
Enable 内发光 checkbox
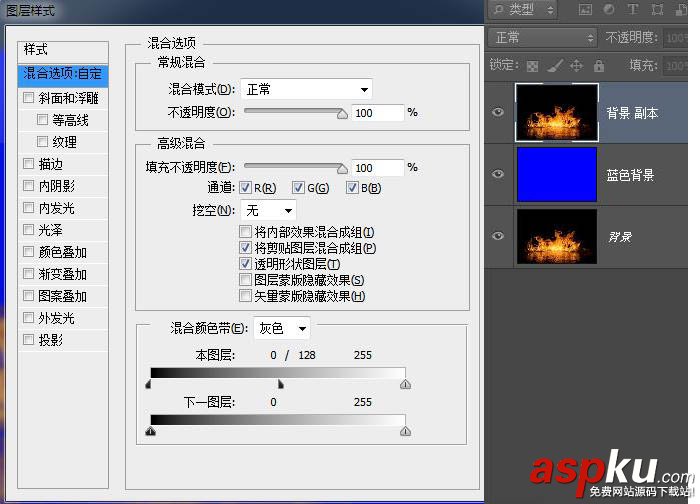click(28, 208)
